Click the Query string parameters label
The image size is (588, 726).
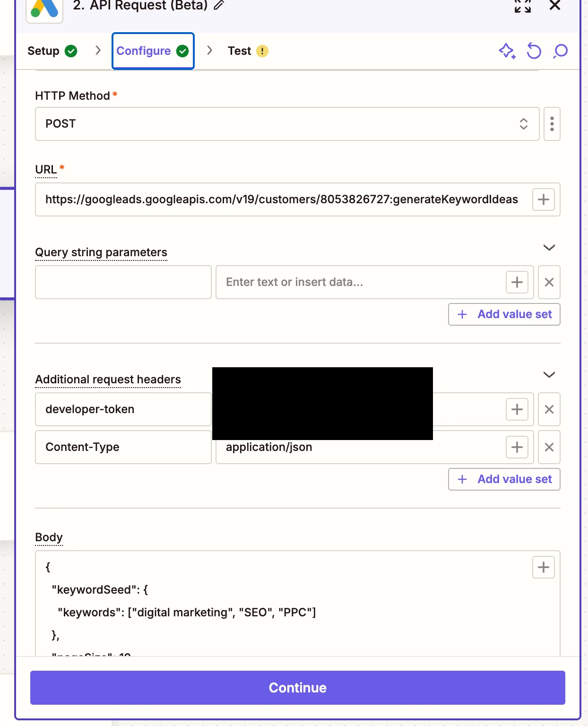[101, 252]
